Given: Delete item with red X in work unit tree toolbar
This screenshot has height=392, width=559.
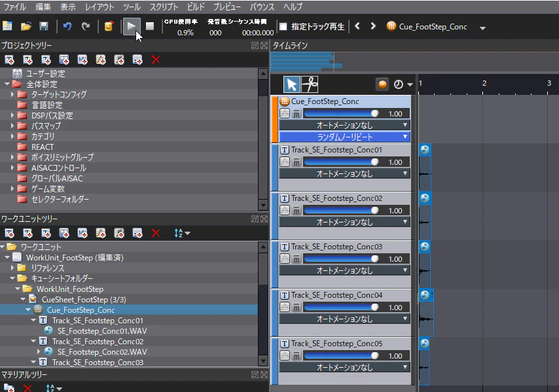Looking at the screenshot, I should pyautogui.click(x=155, y=233).
